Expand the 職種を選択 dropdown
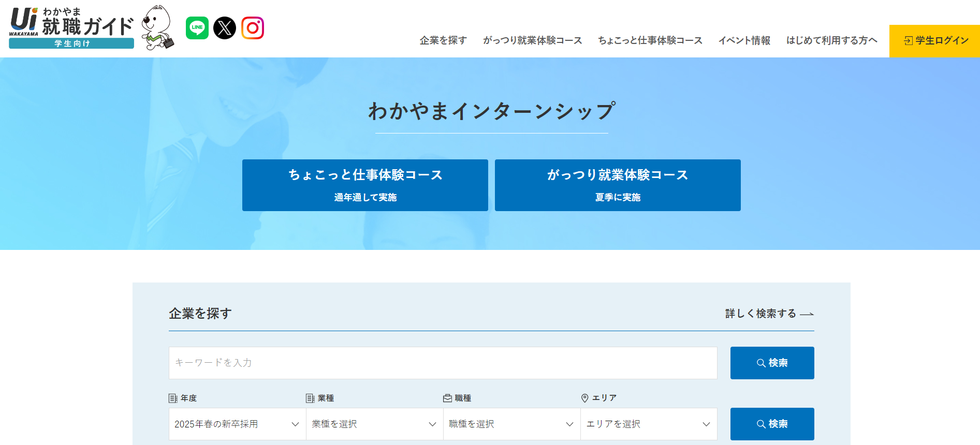The height and width of the screenshot is (445, 980). coord(511,424)
